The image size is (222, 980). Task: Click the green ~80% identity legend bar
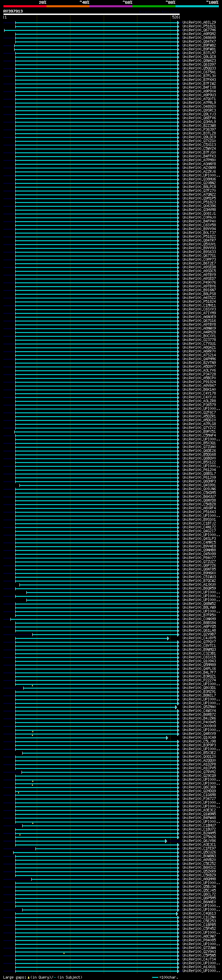click(x=154, y=6)
